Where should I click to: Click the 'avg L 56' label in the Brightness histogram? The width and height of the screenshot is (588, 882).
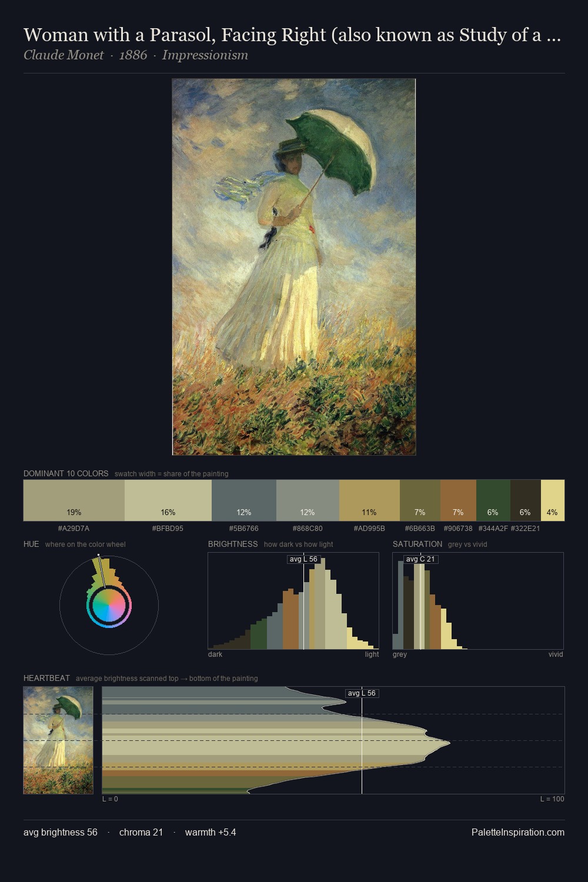tap(303, 559)
